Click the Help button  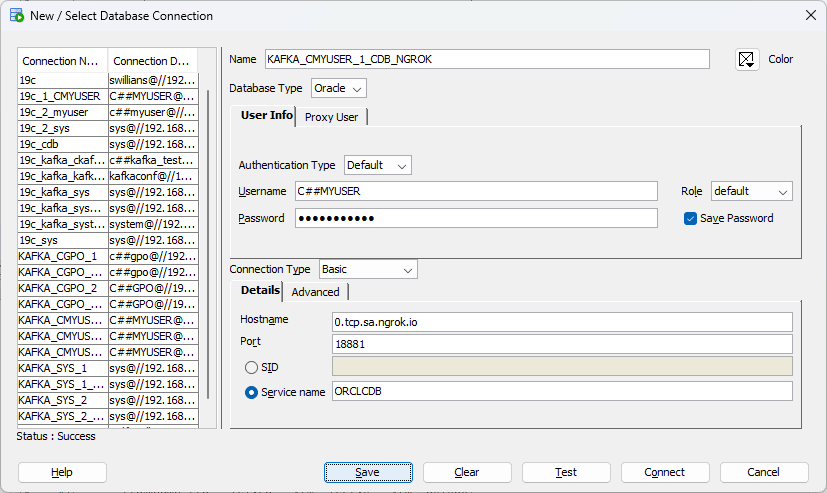tap(62, 472)
